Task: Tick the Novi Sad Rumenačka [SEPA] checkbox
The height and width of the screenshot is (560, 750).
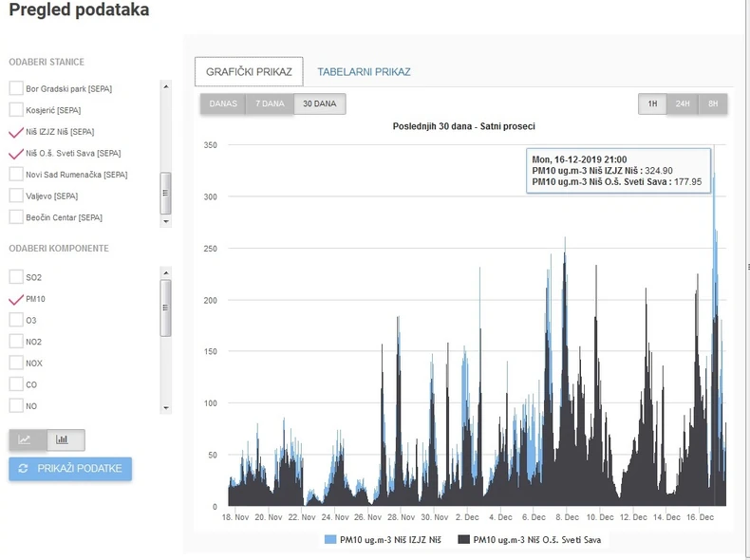Action: coord(16,174)
